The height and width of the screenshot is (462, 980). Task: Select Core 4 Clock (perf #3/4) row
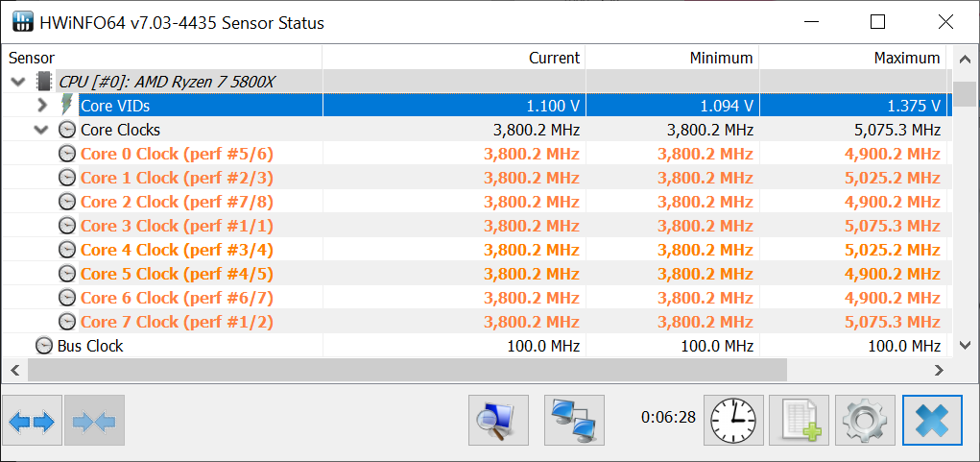477,250
